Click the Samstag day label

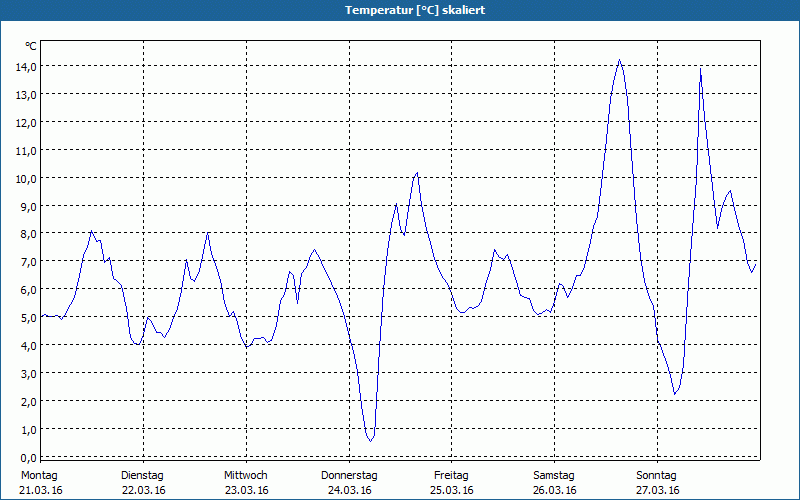[x=554, y=475]
